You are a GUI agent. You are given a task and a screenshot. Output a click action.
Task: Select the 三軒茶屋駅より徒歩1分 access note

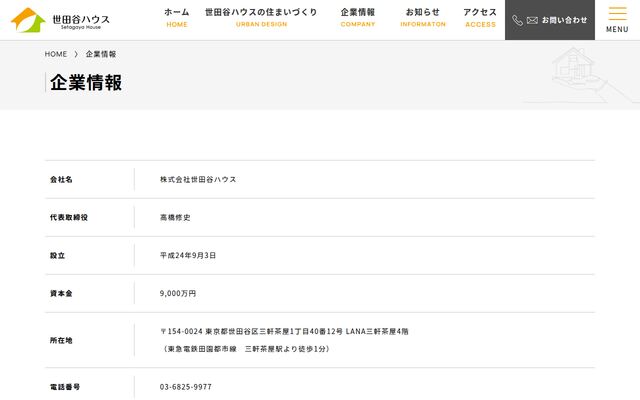(247, 349)
